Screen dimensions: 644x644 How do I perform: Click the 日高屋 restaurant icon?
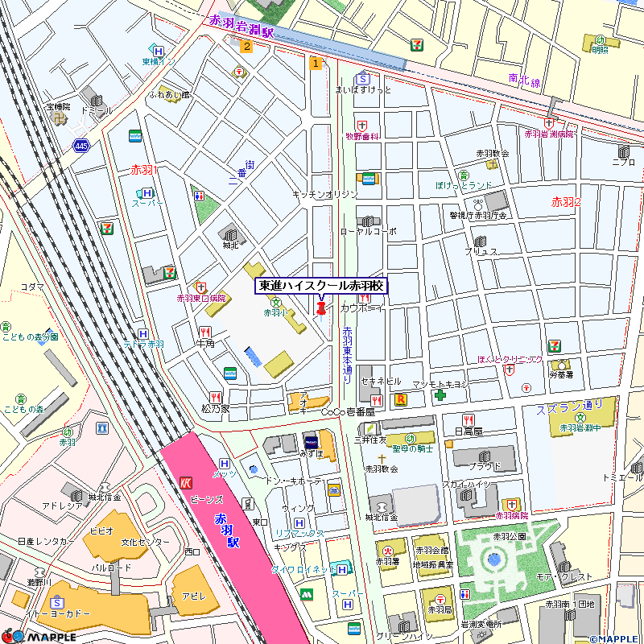[469, 419]
